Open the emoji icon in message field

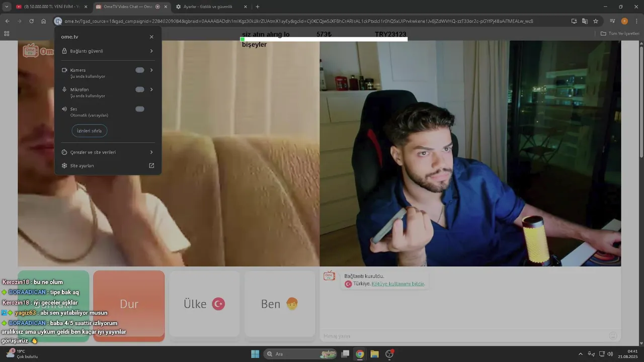(x=613, y=336)
